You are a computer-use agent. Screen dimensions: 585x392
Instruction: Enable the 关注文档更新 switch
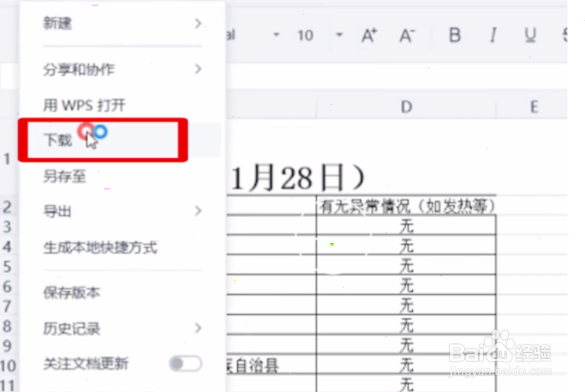click(x=185, y=363)
